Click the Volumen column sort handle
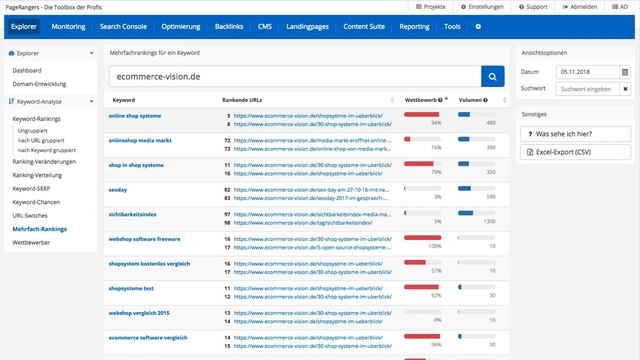The height and width of the screenshot is (360, 640). tap(505, 100)
